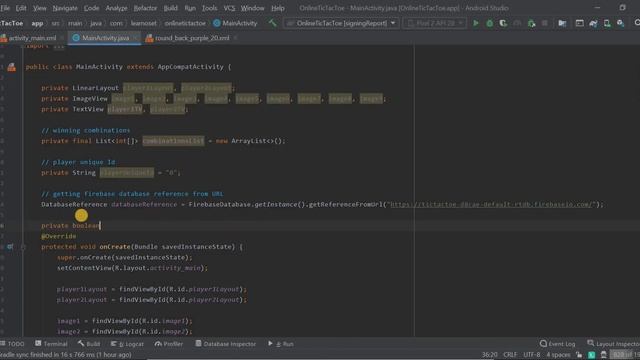Toggle read-only lock icon in status bar

579,355
